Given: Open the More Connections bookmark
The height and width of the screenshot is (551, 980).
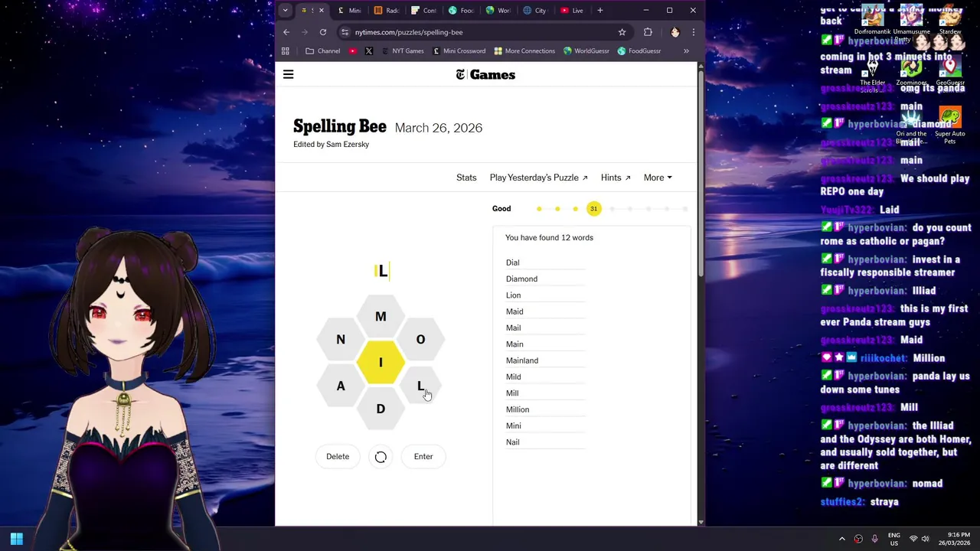Looking at the screenshot, I should pos(524,51).
